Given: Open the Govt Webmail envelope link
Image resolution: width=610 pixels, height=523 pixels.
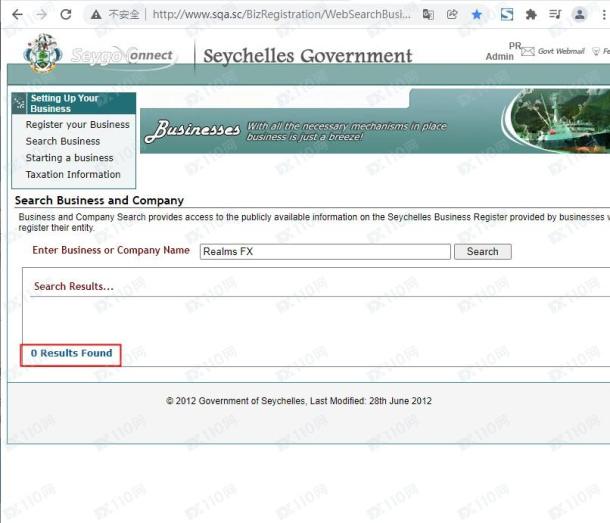Looking at the screenshot, I should click(x=527, y=51).
